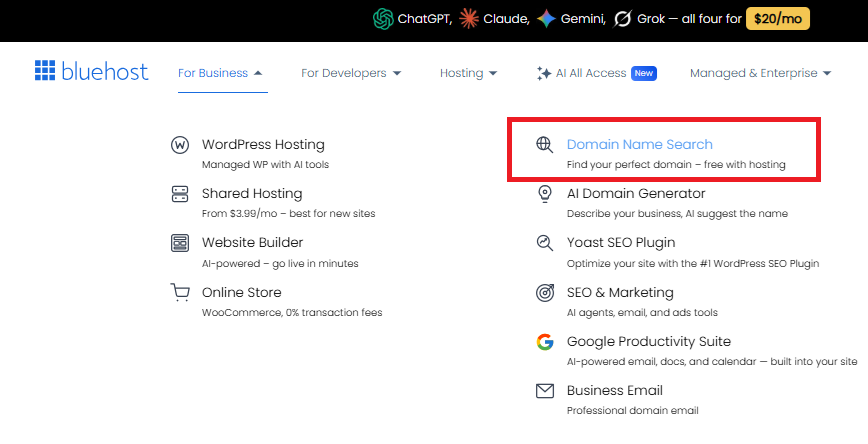Open Managed & Enterprise menu label

pos(753,73)
